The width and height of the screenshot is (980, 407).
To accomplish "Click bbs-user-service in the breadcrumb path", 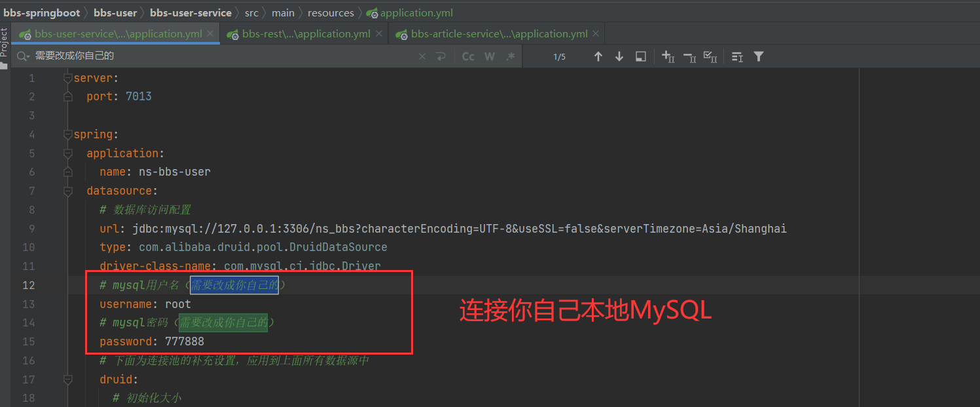I will tap(191, 12).
